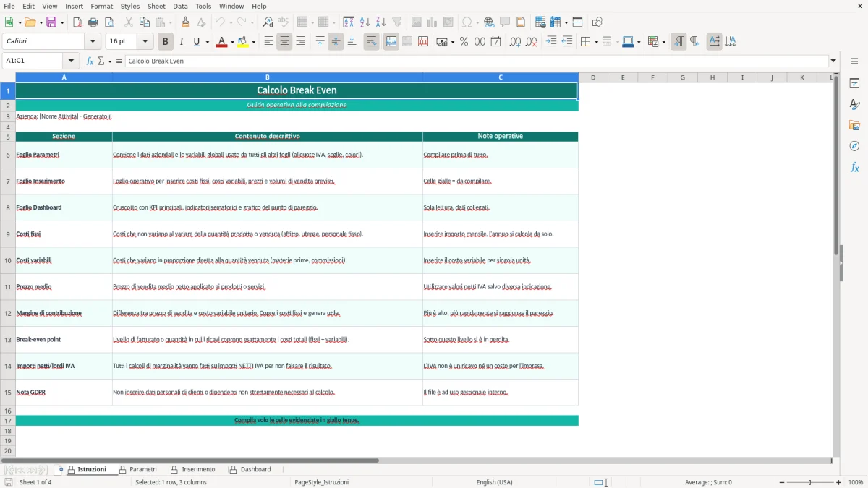
Task: Click the Insert Special Character omega icon
Action: pyautogui.click(x=467, y=22)
